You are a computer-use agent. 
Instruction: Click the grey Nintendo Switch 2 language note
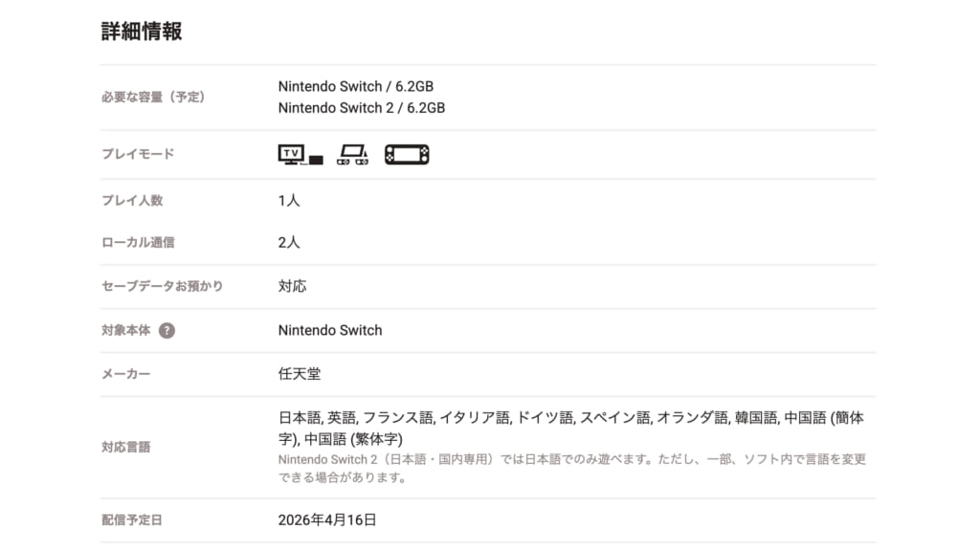(571, 469)
